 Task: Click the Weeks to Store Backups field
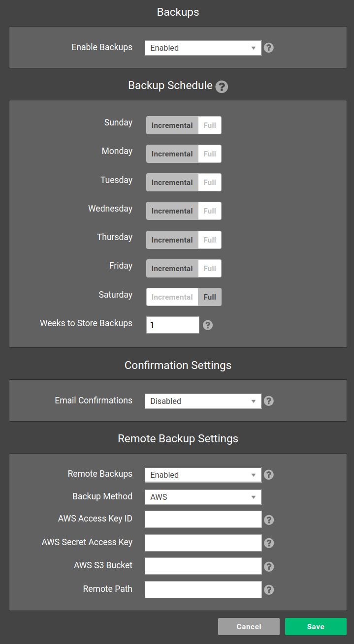(172, 325)
